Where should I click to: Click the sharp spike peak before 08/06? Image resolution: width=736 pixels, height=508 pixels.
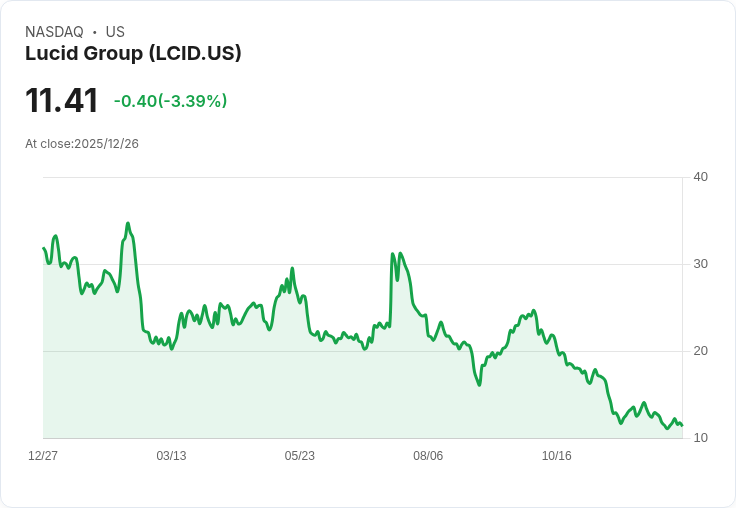(x=392, y=254)
